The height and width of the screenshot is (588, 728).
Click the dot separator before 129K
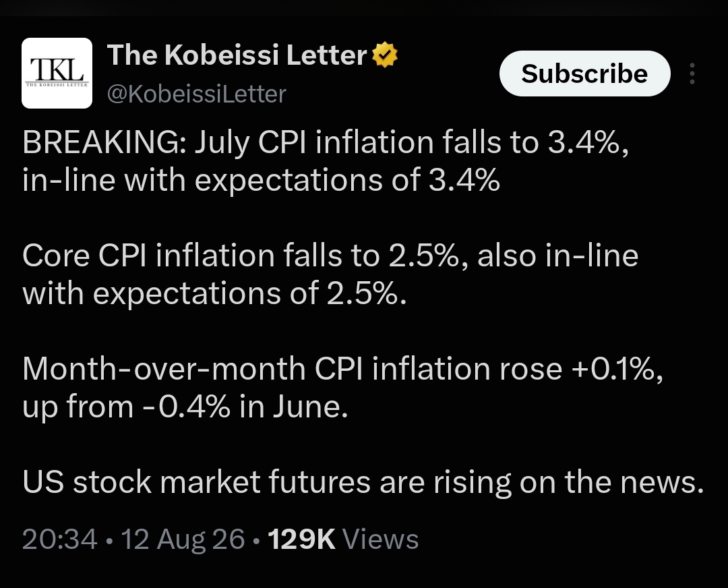click(x=256, y=540)
